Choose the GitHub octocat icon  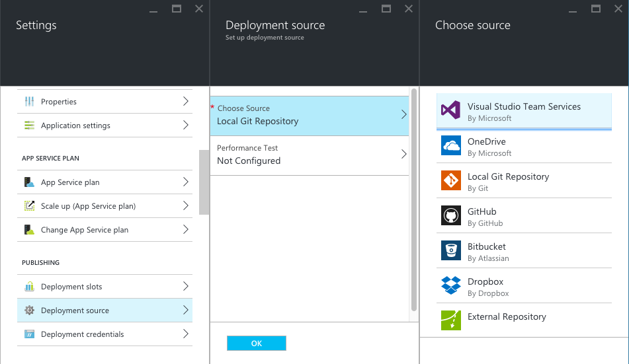pyautogui.click(x=451, y=215)
